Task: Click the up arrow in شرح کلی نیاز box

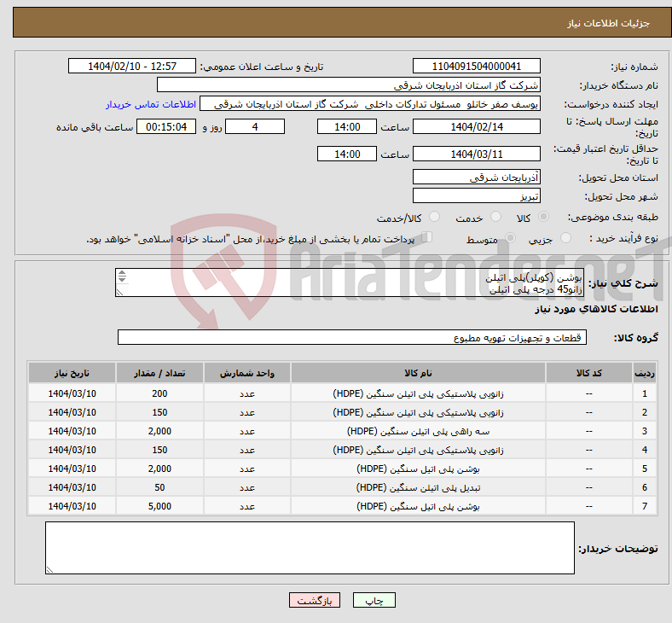Action: pyautogui.click(x=121, y=274)
